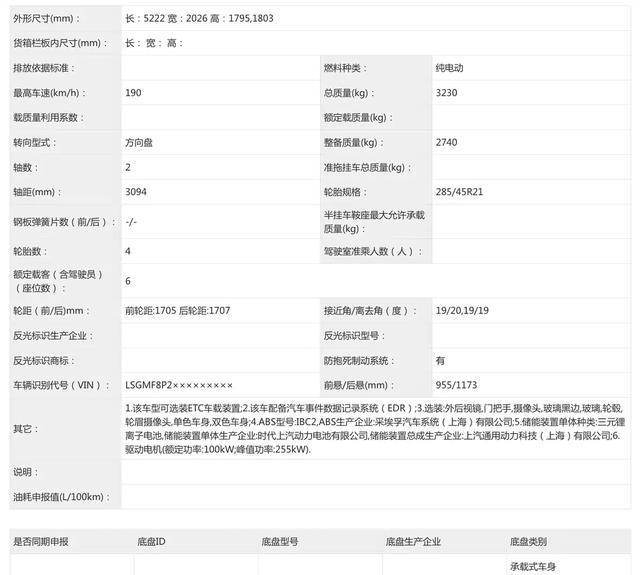This screenshot has height=575, width=640.
Task: Select the 整备质量 value 2740
Action: pyautogui.click(x=446, y=142)
